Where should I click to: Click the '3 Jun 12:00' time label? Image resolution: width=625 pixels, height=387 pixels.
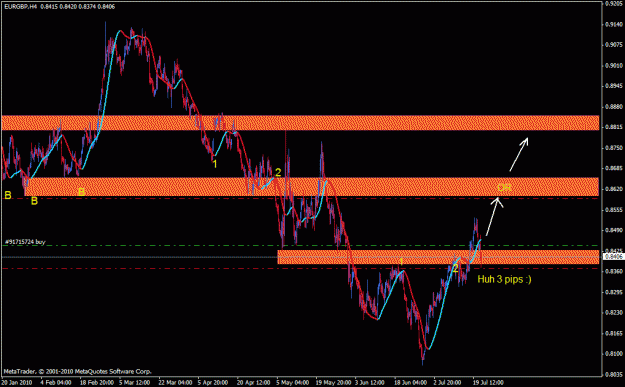370,383
